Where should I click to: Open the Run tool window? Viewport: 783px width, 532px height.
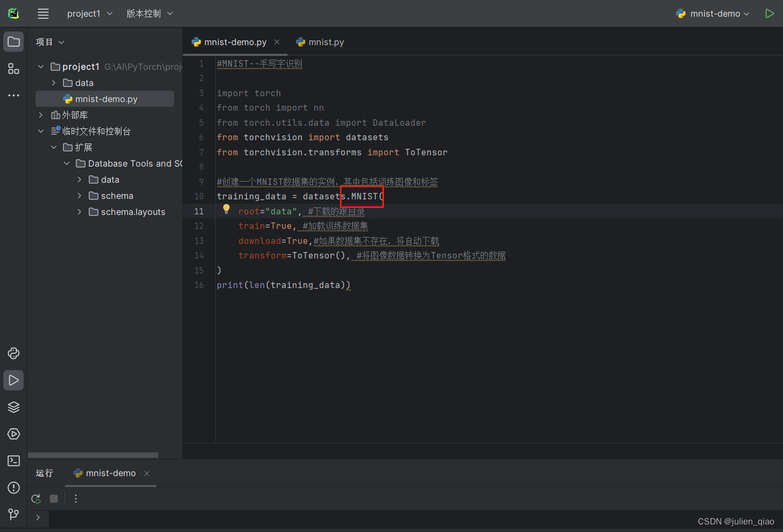13,380
